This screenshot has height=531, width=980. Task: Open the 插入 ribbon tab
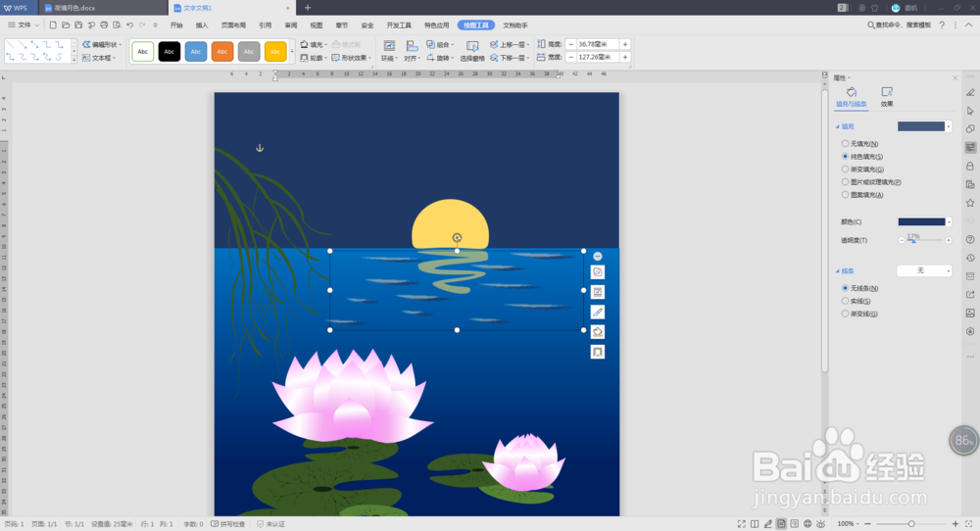pos(202,25)
